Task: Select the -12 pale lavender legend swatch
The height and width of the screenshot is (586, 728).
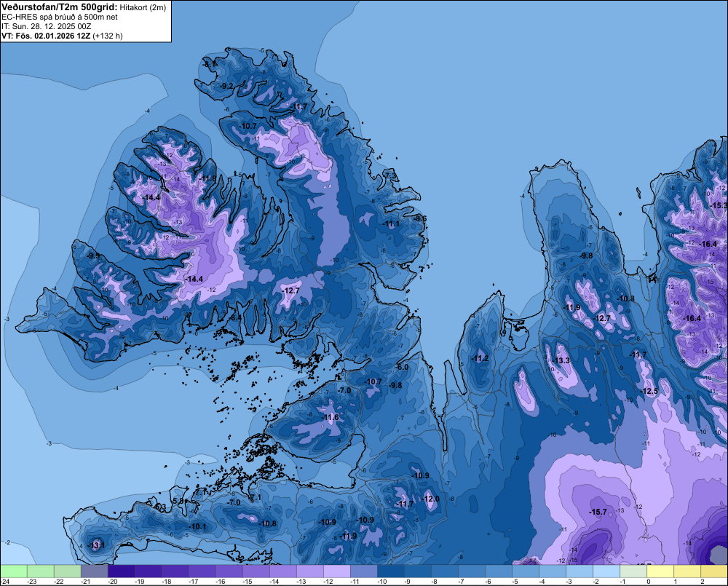Action: click(x=336, y=571)
